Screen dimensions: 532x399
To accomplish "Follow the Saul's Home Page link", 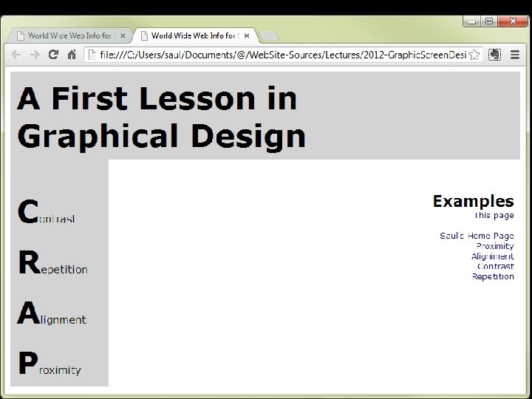I will coord(477,236).
